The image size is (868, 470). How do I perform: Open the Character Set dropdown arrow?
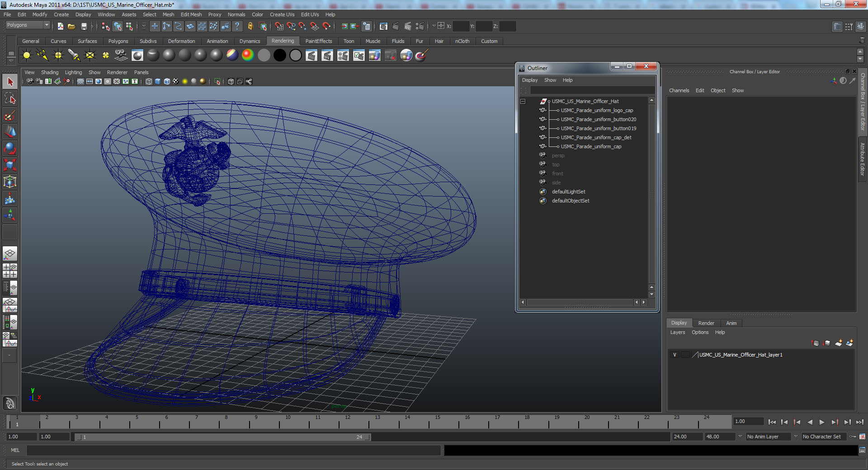coord(796,437)
